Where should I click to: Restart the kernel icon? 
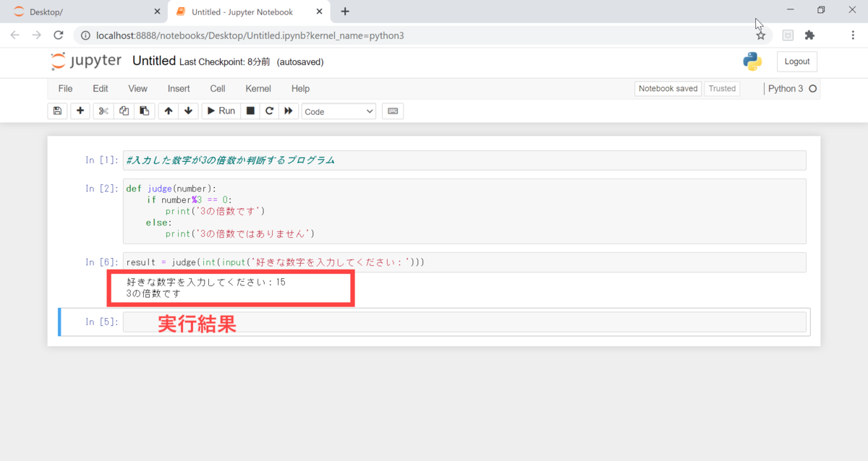tap(269, 111)
